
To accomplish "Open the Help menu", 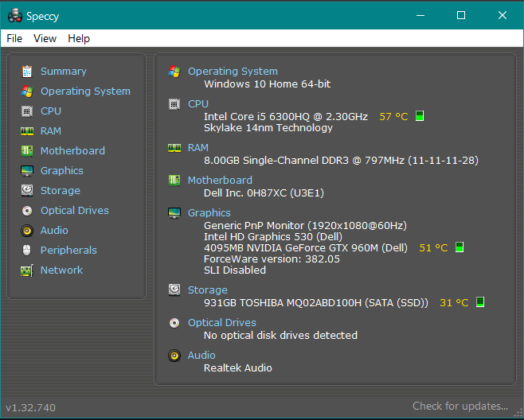I will 79,38.
